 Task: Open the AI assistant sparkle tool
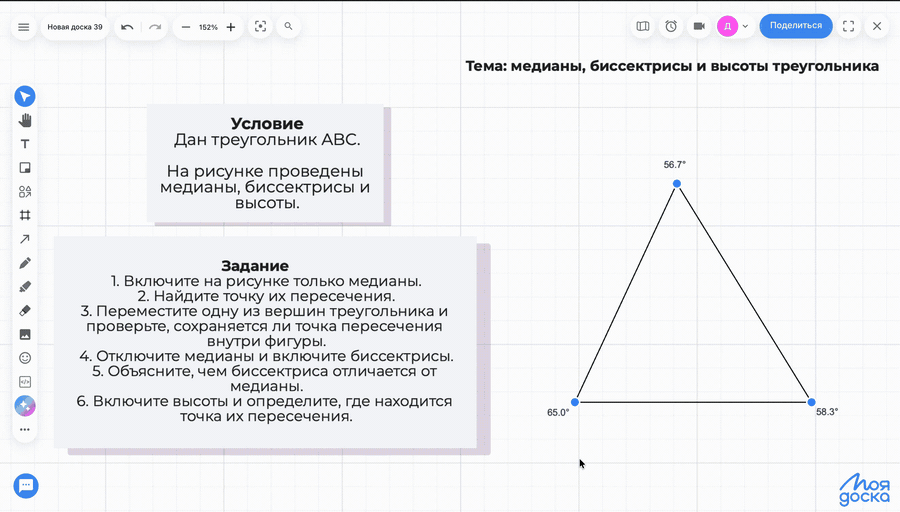(25, 406)
